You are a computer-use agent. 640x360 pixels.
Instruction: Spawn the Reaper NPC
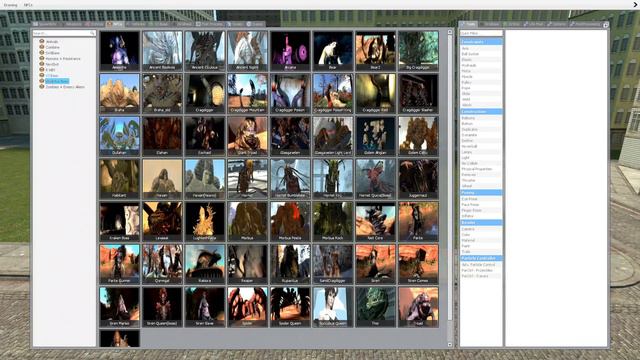pos(248,264)
